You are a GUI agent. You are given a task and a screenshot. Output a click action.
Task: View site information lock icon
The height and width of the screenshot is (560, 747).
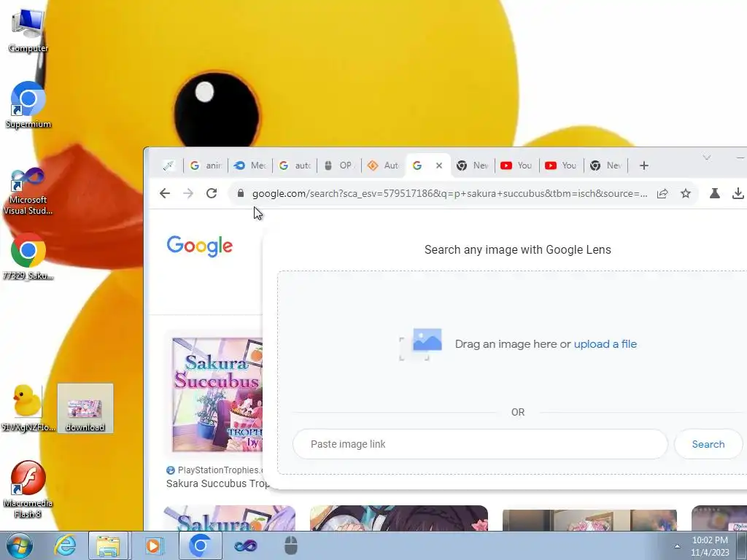241,193
